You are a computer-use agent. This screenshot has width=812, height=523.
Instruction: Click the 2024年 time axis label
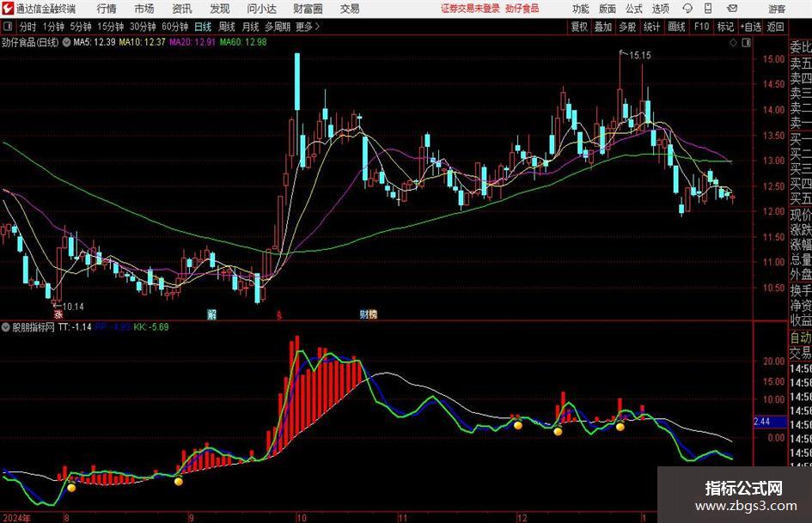tap(15, 518)
